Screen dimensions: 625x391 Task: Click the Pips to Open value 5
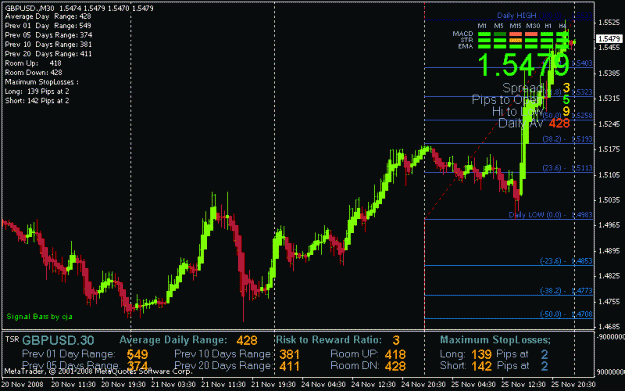pyautogui.click(x=566, y=100)
